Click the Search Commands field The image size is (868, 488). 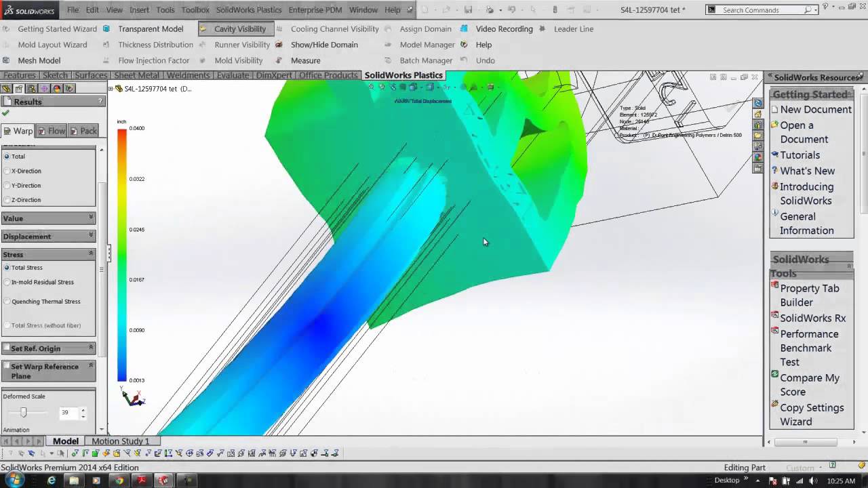pos(762,10)
